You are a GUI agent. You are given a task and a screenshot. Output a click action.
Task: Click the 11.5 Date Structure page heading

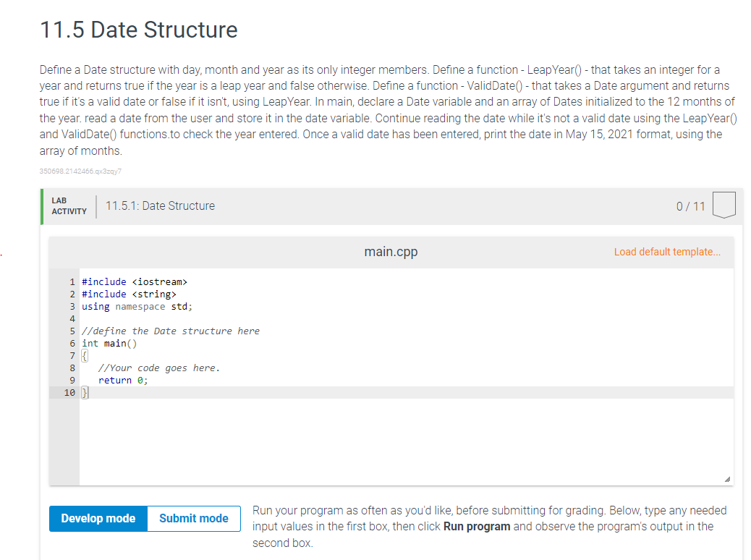point(138,30)
